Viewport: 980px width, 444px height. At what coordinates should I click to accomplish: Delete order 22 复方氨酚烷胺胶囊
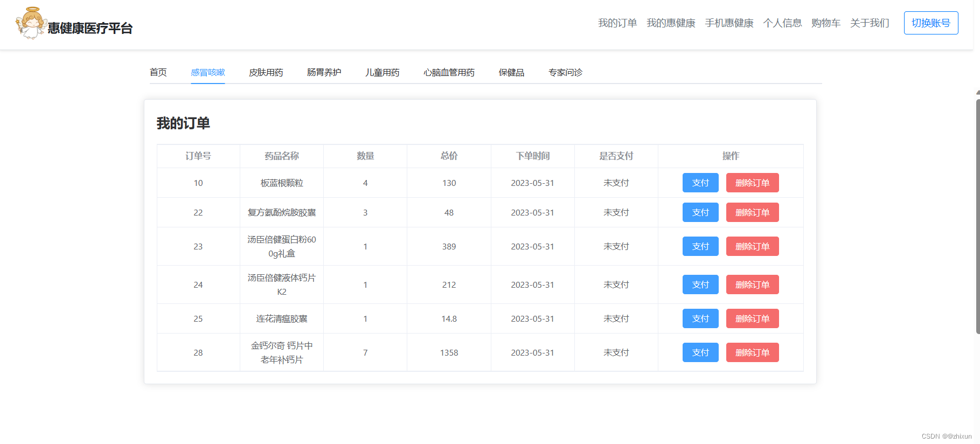[753, 212]
